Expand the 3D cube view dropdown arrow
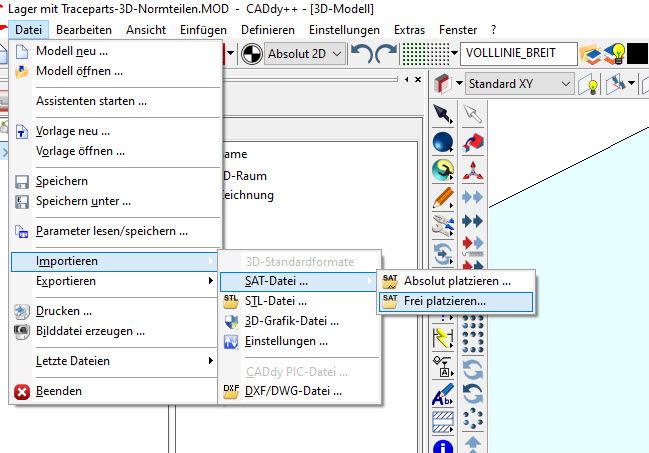The image size is (649, 453). click(x=459, y=83)
